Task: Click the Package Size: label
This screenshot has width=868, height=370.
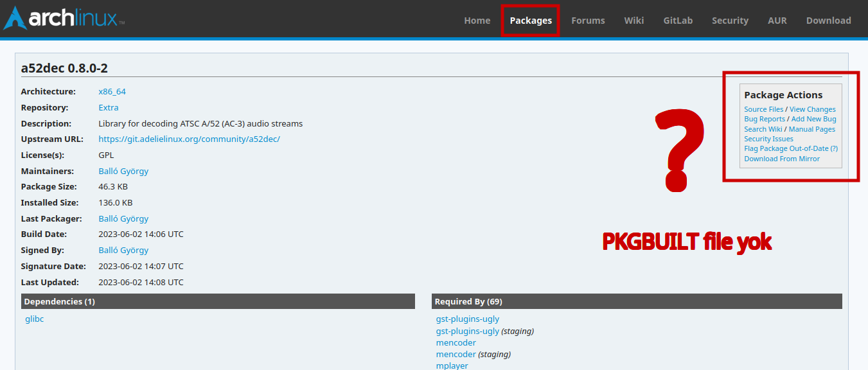Action: click(x=49, y=187)
